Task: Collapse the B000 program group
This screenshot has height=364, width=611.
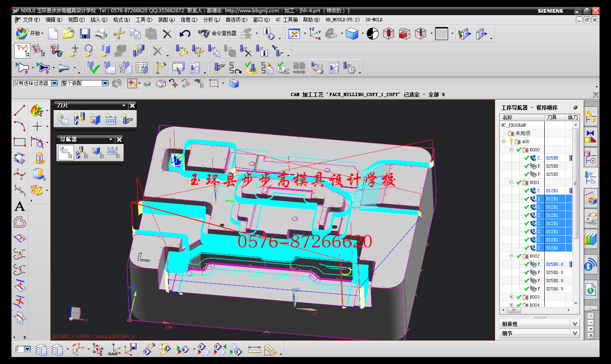Action: (511, 150)
